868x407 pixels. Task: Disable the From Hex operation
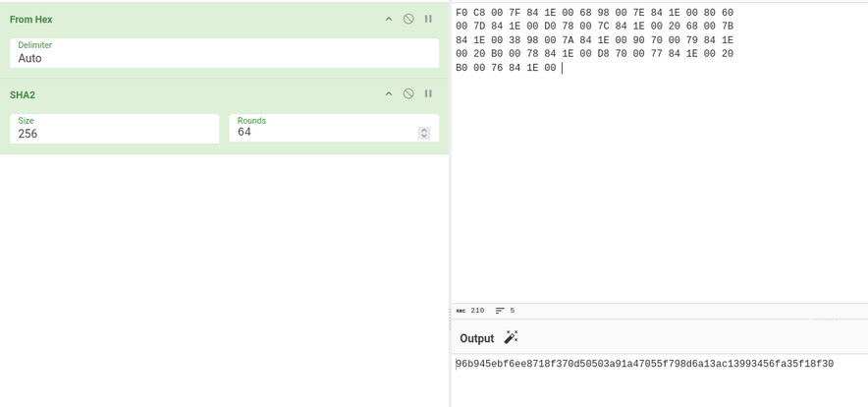pos(408,19)
